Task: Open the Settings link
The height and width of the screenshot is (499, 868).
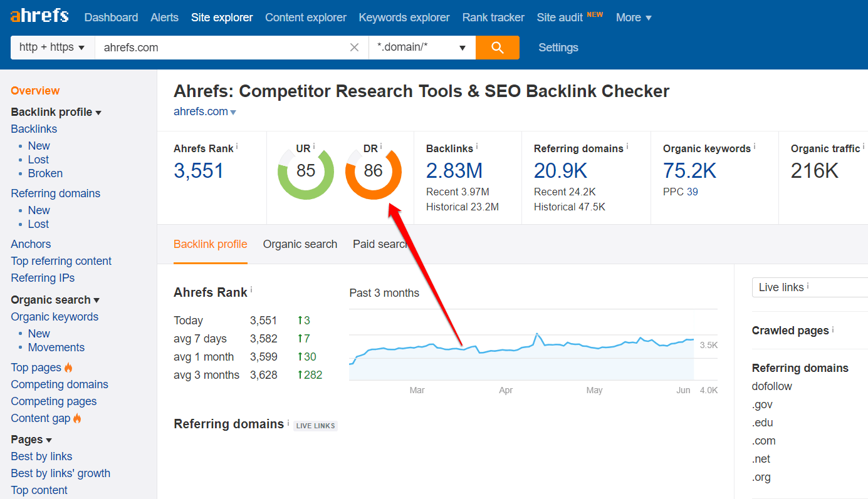Action: point(557,48)
